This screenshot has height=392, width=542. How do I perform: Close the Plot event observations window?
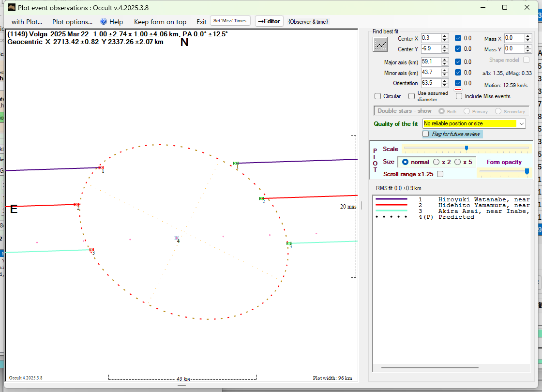tap(527, 8)
